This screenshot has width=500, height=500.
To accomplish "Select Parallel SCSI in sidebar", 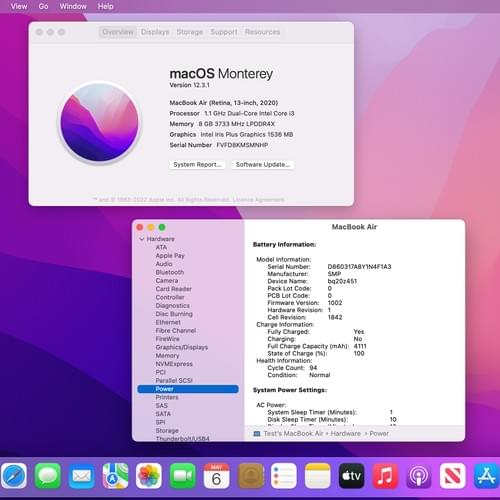I will click(174, 381).
